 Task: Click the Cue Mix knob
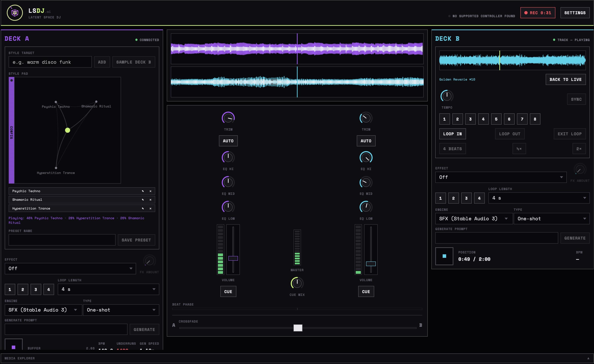coord(297,283)
